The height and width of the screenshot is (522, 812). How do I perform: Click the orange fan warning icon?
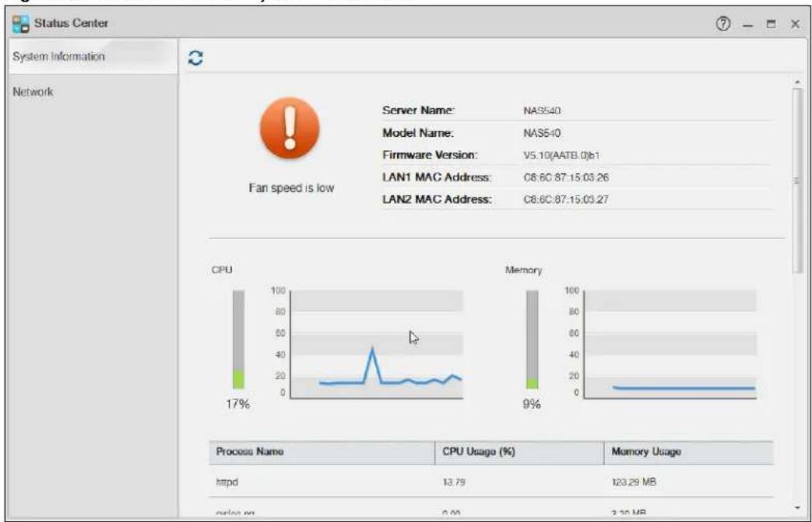tap(290, 128)
